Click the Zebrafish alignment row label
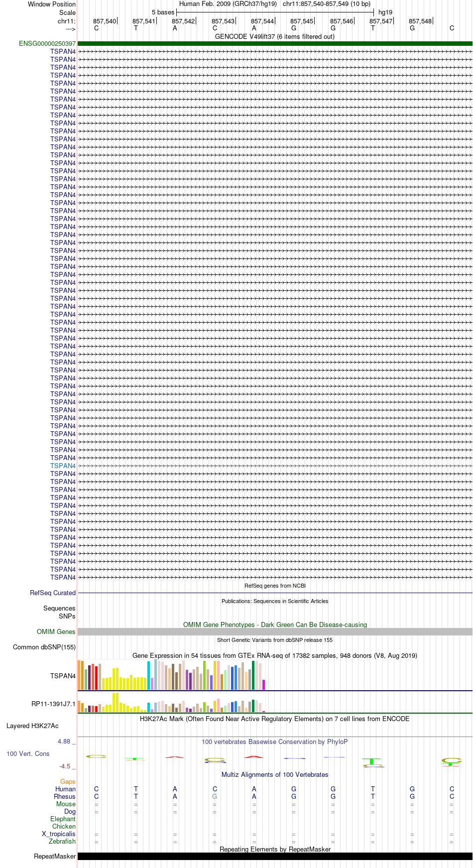This screenshot has width=473, height=868. point(62,841)
